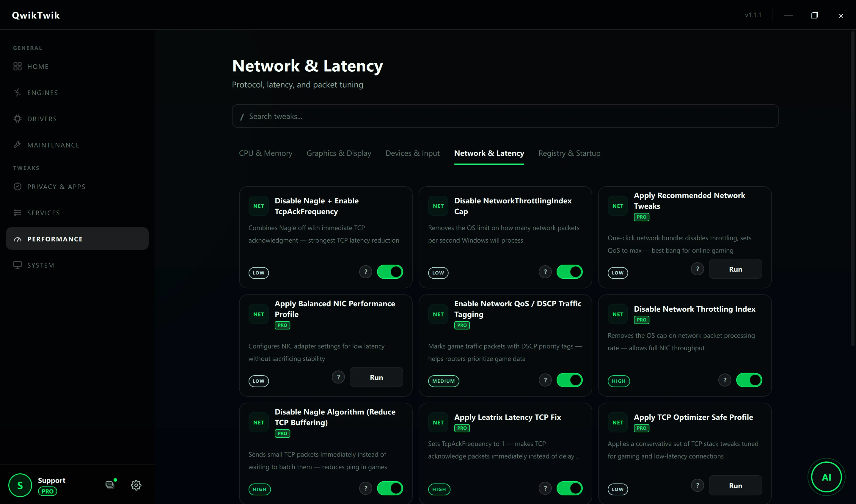Click the Support avatar S icon
The height and width of the screenshot is (504, 856).
(20, 485)
